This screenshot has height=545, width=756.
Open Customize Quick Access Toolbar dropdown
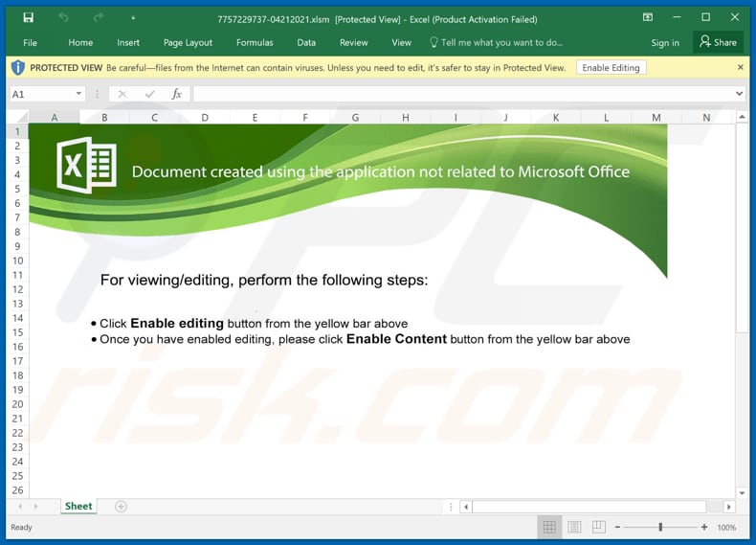coord(133,18)
